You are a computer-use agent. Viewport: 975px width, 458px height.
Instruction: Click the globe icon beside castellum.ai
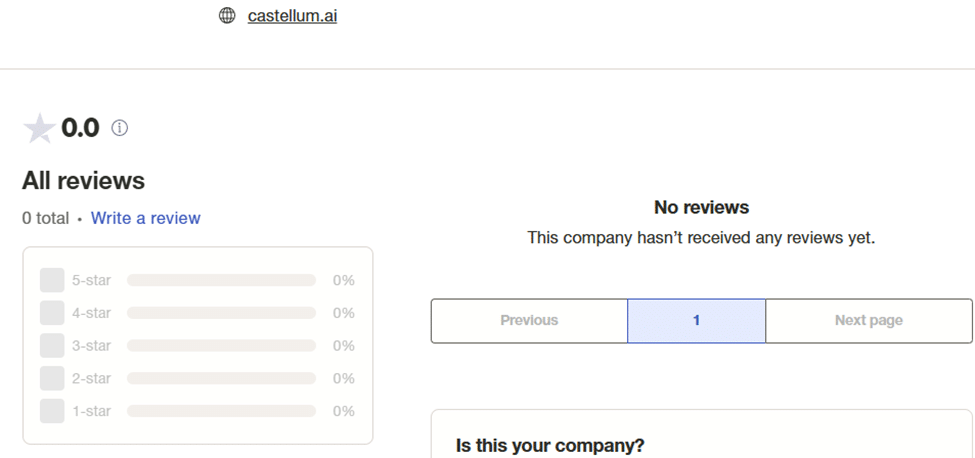(x=227, y=16)
